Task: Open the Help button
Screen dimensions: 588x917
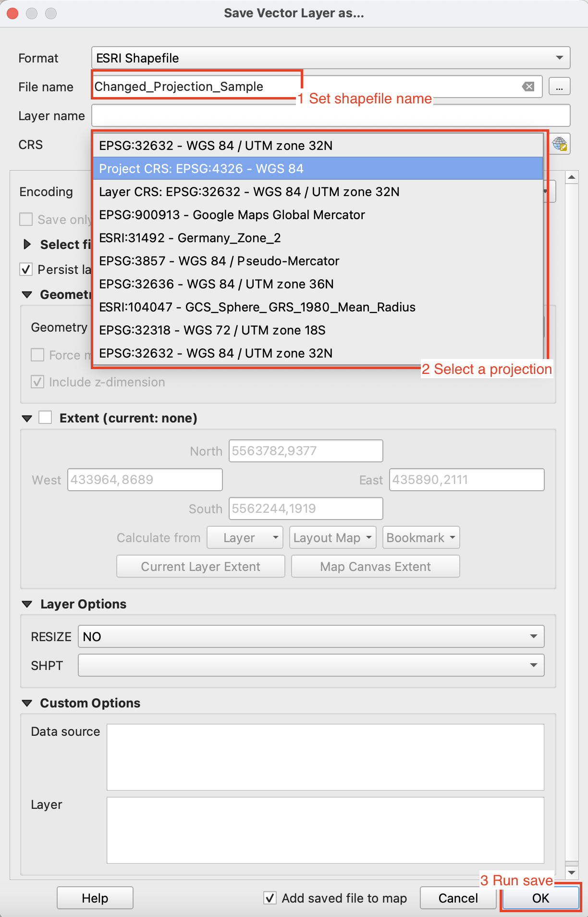Action: (x=95, y=898)
